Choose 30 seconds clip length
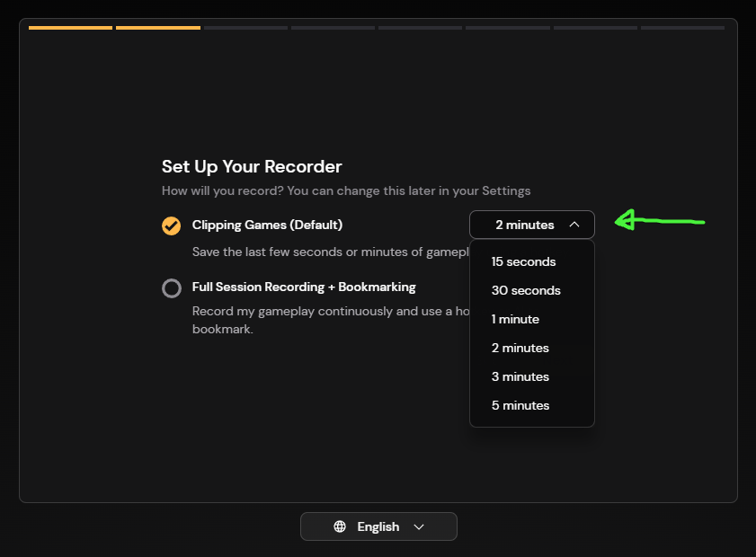 [x=526, y=291]
